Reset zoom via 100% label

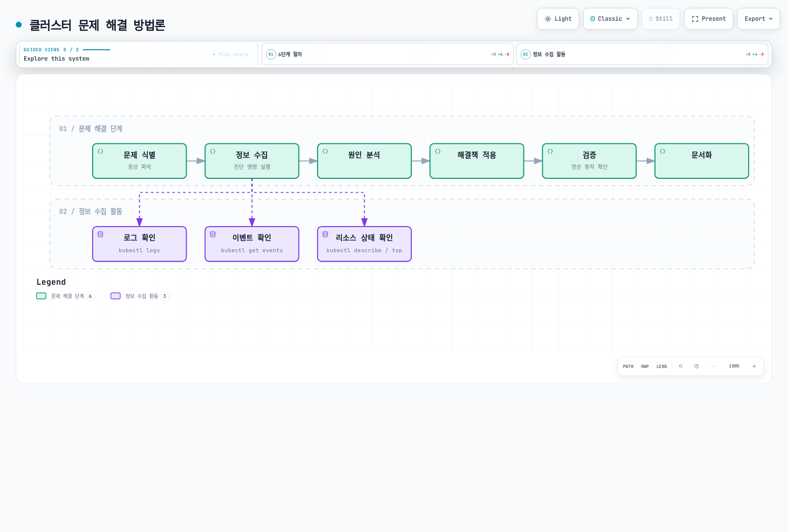pos(734,366)
